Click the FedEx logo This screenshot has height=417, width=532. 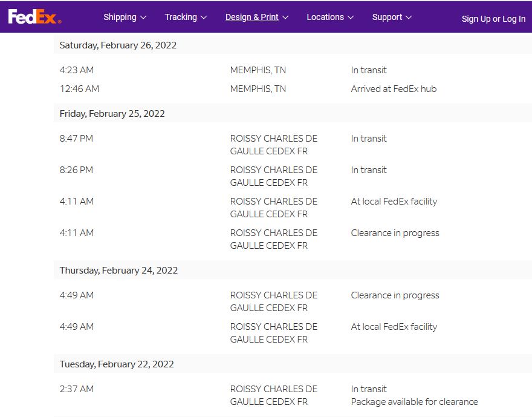click(34, 17)
